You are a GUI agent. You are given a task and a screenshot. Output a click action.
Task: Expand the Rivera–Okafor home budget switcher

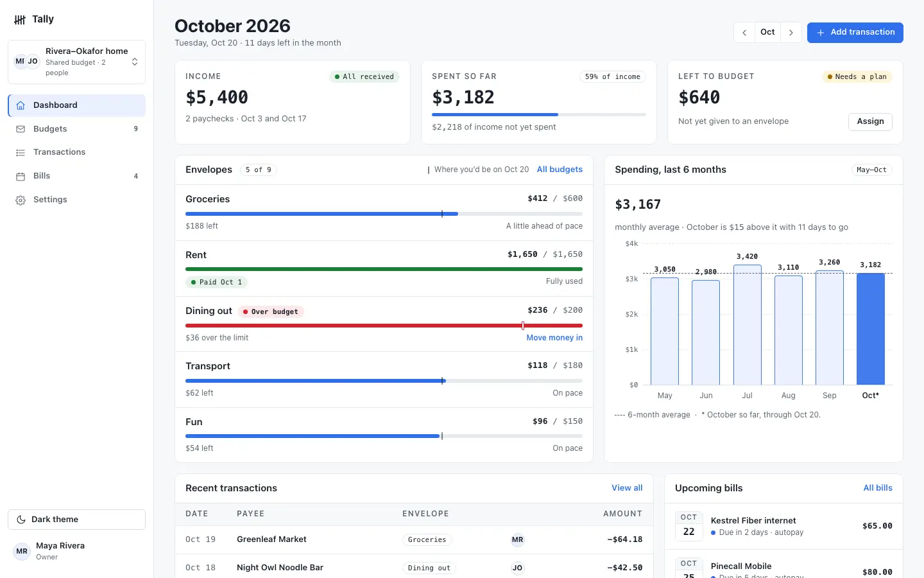[x=76, y=62]
